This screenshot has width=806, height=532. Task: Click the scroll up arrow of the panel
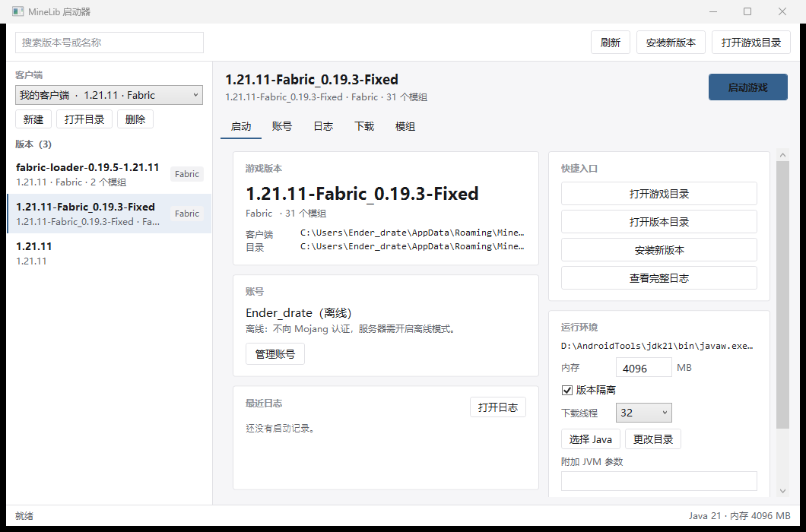coord(782,155)
